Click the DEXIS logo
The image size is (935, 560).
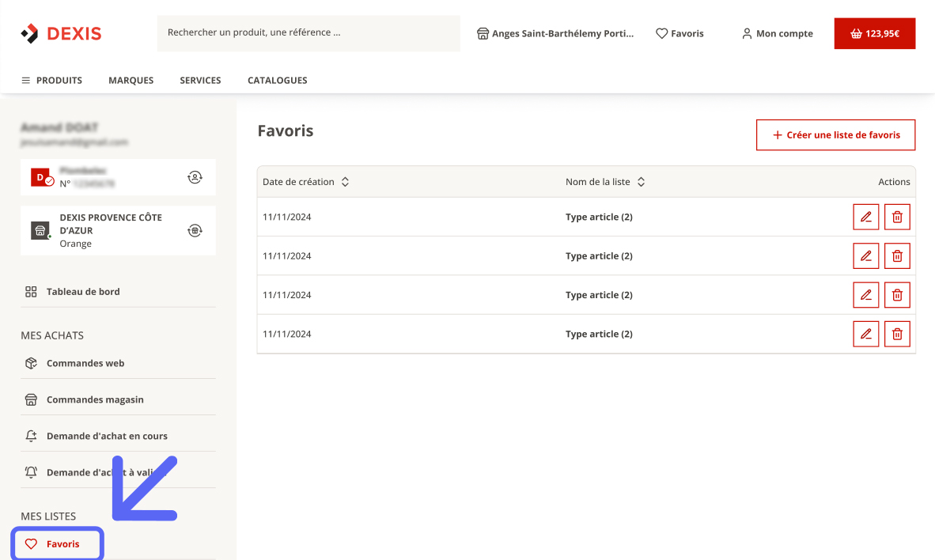(x=61, y=33)
